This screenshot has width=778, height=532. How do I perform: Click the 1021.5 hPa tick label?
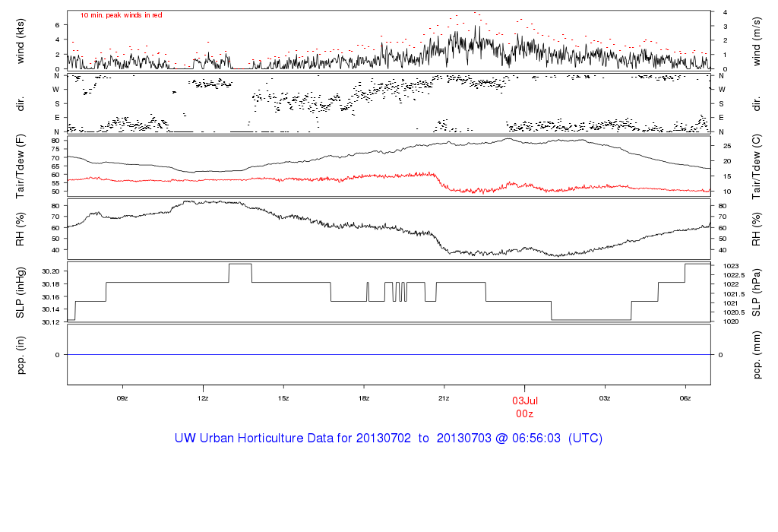[734, 294]
